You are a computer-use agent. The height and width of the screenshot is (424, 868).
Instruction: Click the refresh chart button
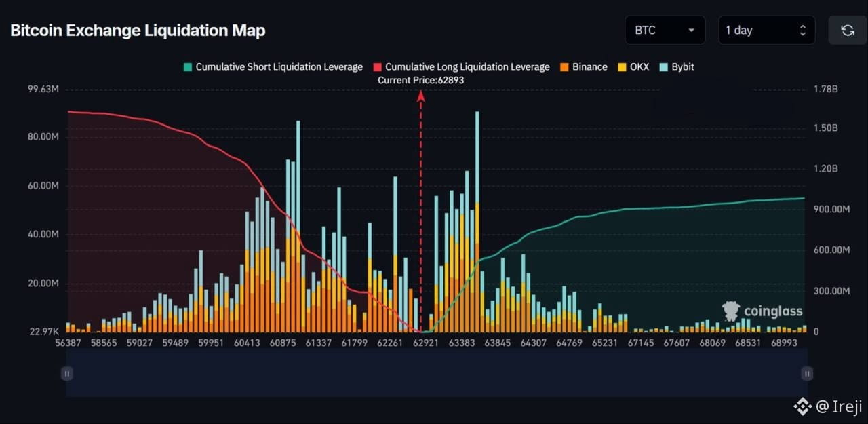(848, 30)
